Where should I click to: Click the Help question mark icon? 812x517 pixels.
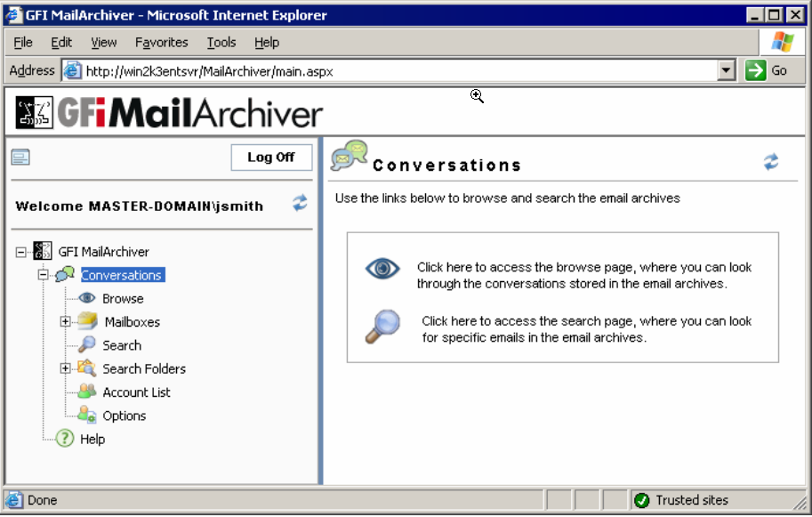pos(65,439)
